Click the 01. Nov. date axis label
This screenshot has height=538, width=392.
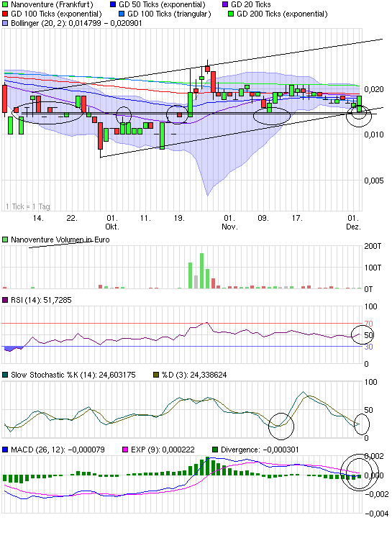(x=229, y=222)
